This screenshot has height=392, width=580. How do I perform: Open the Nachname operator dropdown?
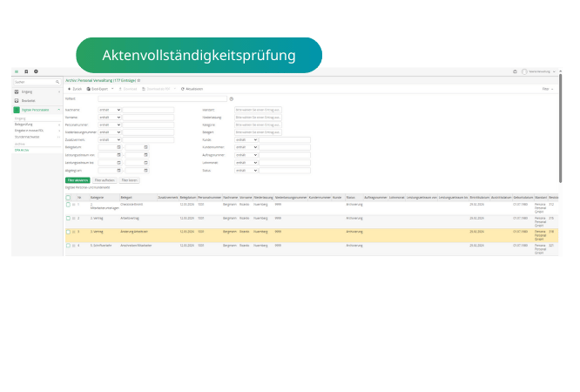point(110,110)
